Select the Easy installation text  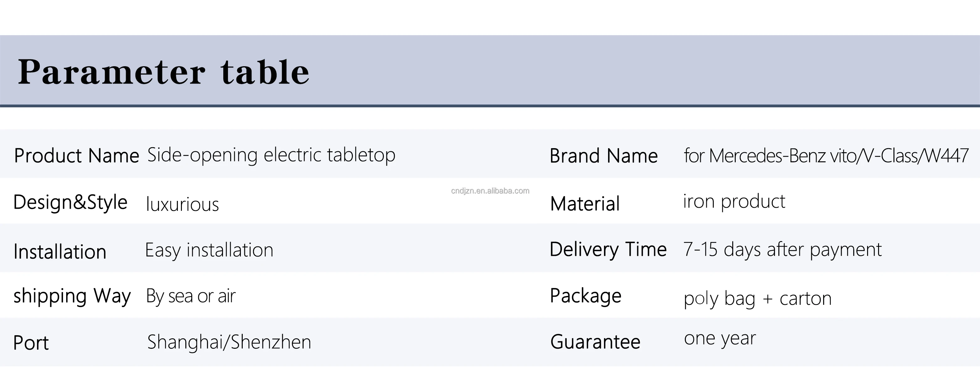209,250
